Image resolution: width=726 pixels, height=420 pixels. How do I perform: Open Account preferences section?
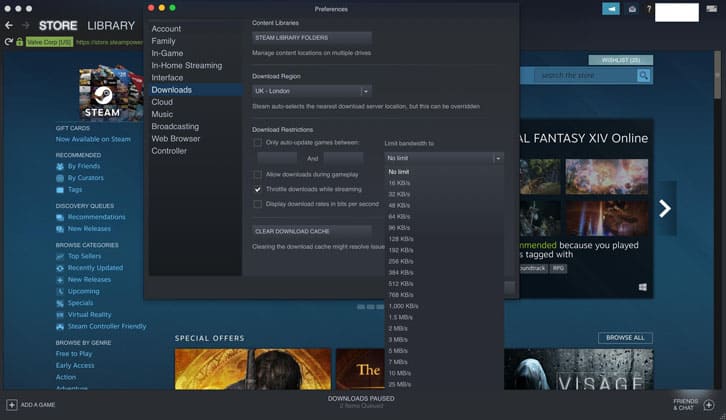click(x=166, y=29)
